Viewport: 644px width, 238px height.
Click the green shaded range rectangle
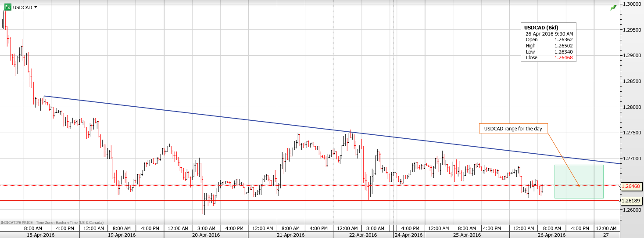click(579, 181)
